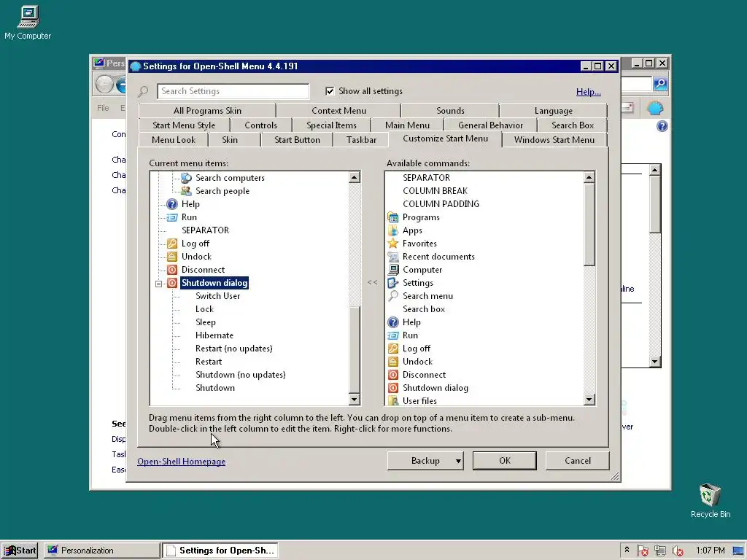Click the Undock icon in available commands
The height and width of the screenshot is (560, 747).
click(393, 362)
